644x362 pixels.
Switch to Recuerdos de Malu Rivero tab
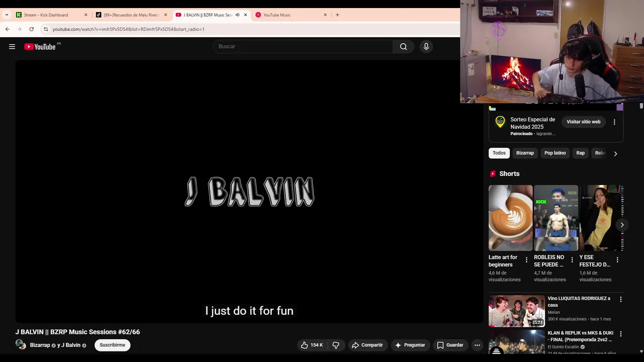point(131,15)
